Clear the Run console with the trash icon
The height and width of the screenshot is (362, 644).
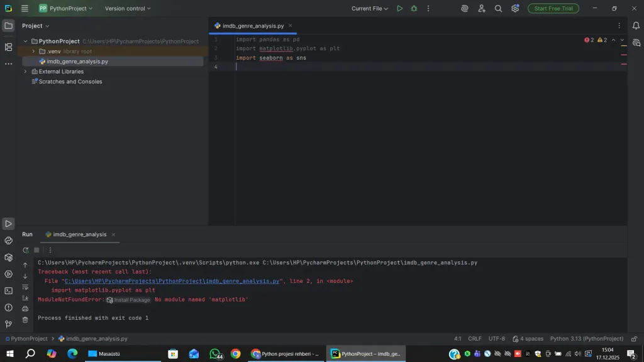click(x=25, y=319)
